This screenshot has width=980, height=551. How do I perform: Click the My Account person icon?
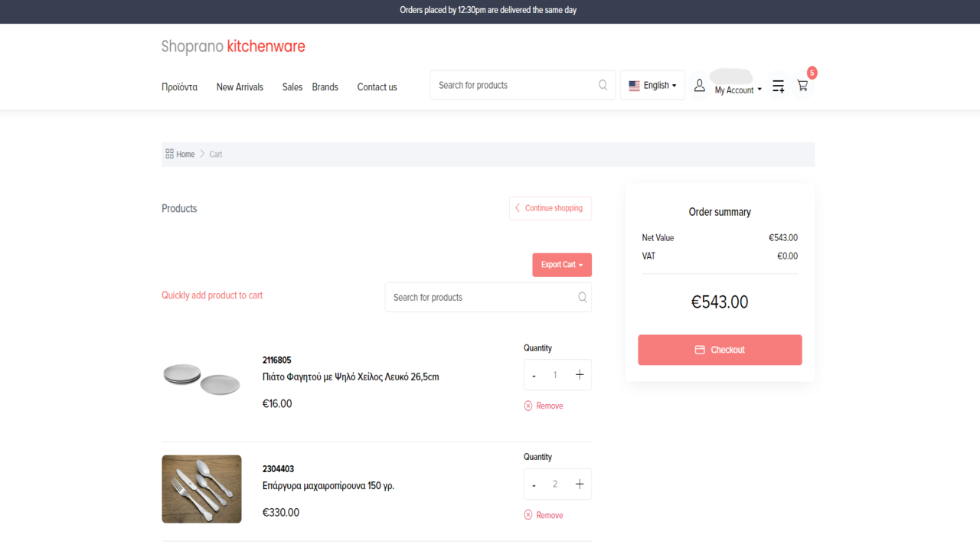tap(699, 85)
